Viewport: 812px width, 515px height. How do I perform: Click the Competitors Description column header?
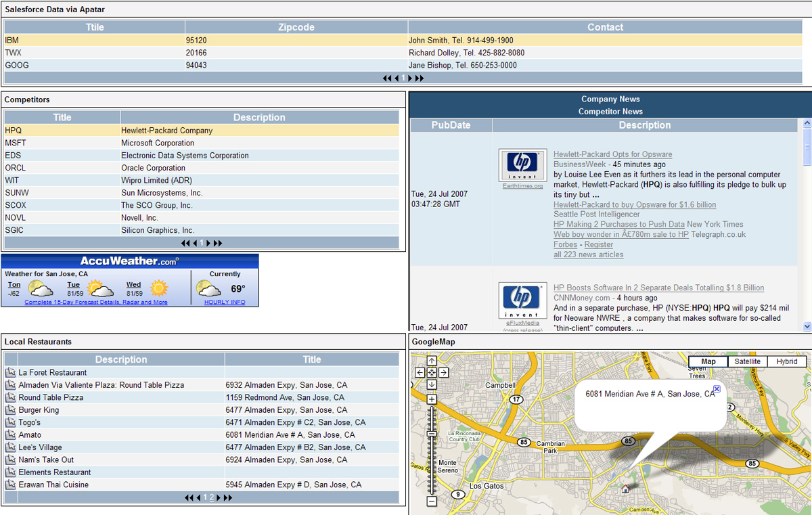click(x=259, y=117)
